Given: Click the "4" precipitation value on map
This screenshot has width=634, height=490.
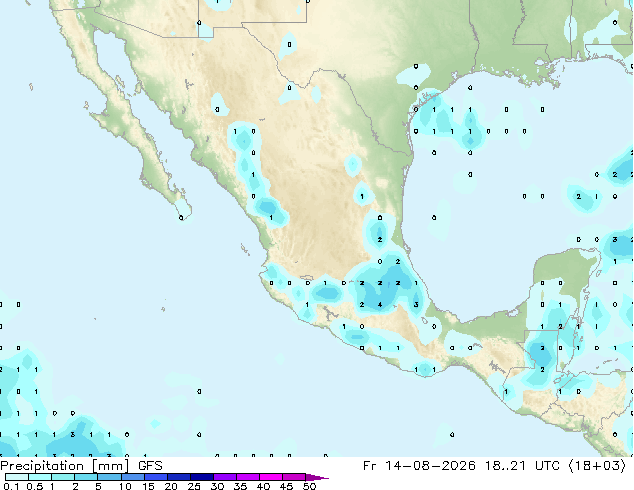Looking at the screenshot, I should tap(380, 304).
